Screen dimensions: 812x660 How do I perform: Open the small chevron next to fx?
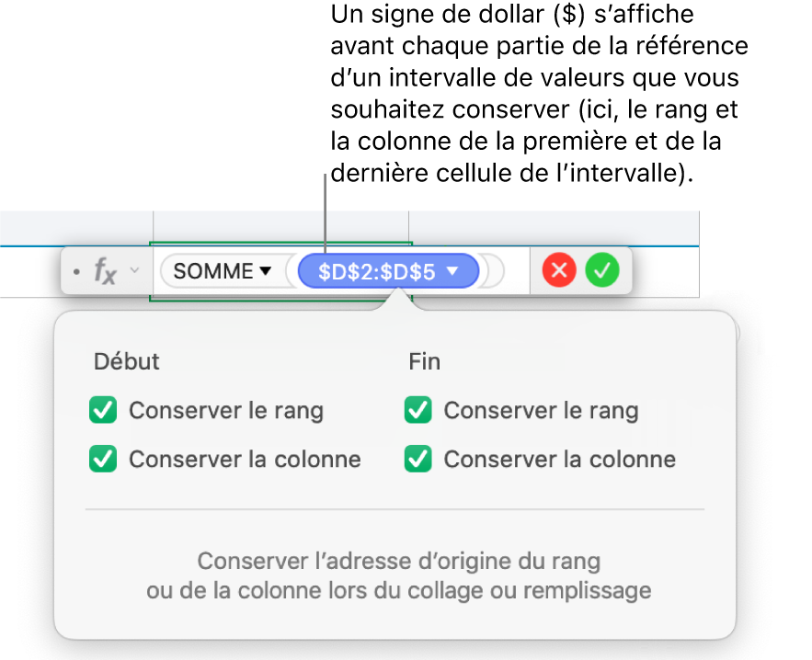tap(135, 271)
